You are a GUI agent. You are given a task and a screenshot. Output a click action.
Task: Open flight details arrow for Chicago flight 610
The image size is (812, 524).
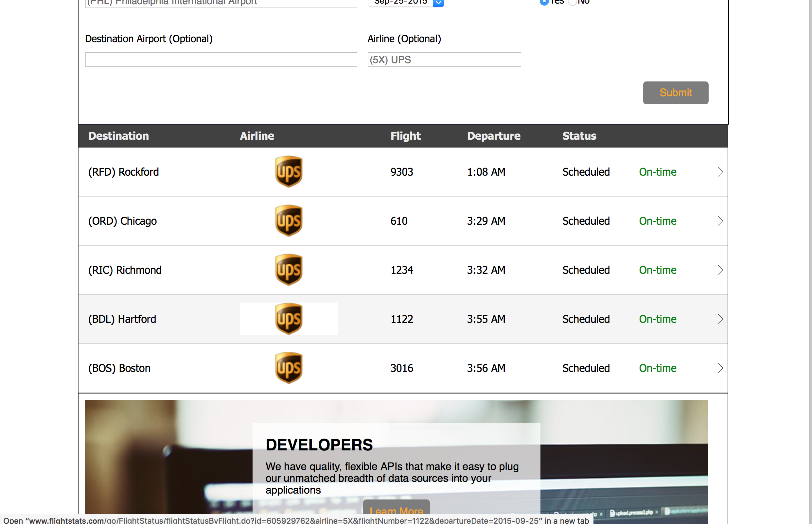(720, 221)
